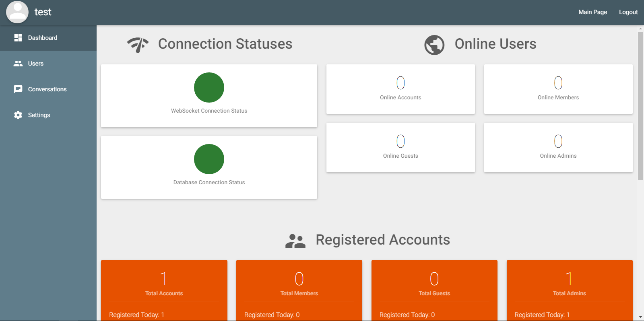Click the page vertical scrollbar thumb
This screenshot has height=321, width=644.
pyautogui.click(x=640, y=105)
